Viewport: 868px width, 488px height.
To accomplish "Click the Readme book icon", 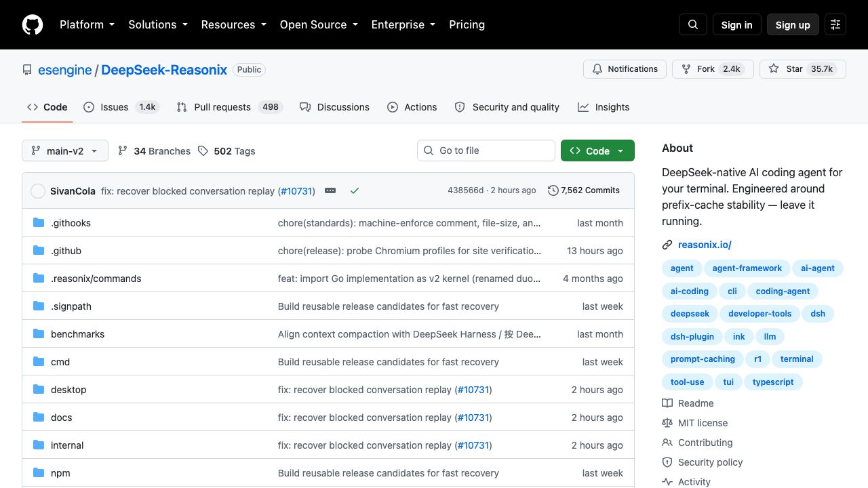I will tap(667, 403).
